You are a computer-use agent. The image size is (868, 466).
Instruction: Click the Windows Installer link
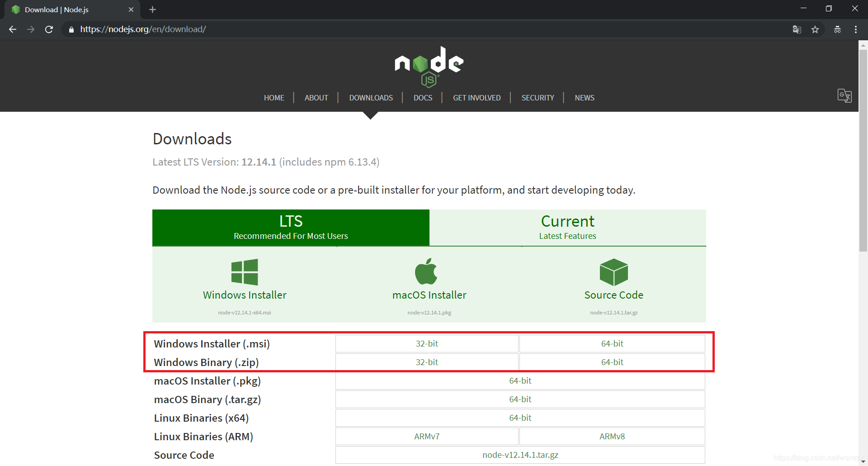pyautogui.click(x=245, y=295)
